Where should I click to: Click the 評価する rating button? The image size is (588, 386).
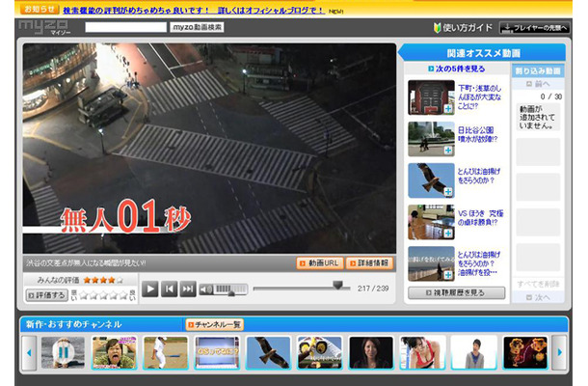(47, 295)
